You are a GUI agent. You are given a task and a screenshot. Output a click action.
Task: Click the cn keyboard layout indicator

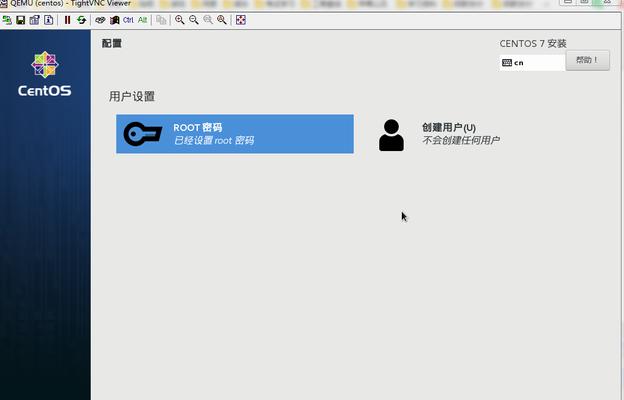pyautogui.click(x=532, y=62)
